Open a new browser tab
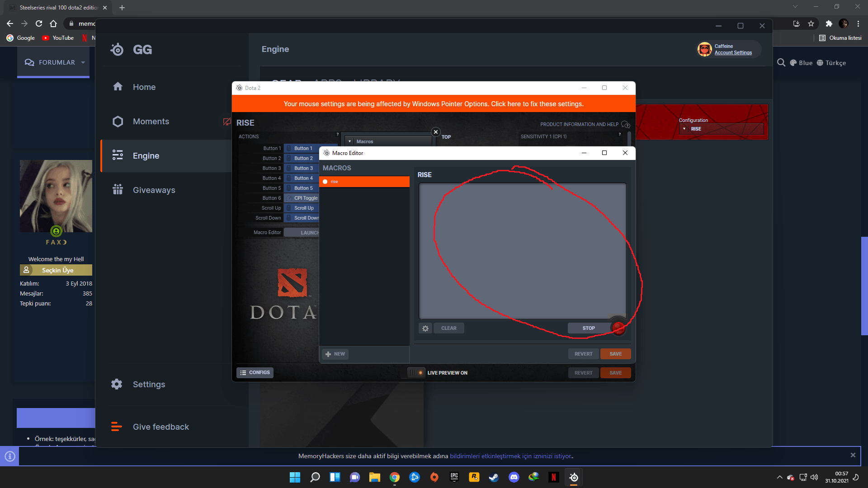This screenshot has height=488, width=868. click(x=122, y=8)
